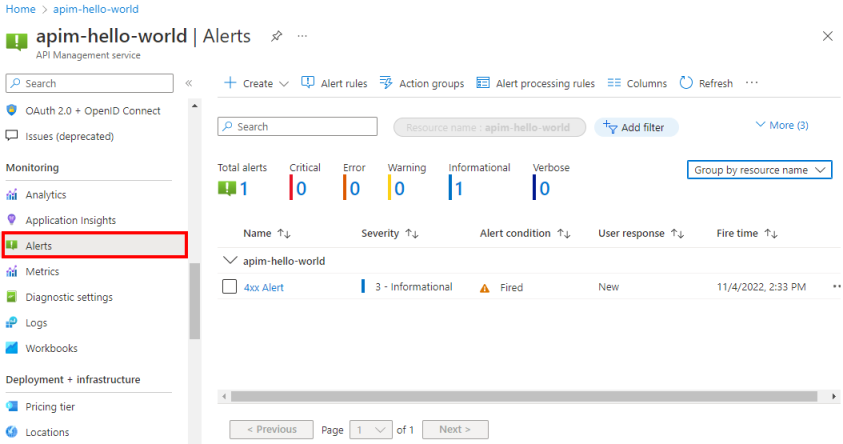The width and height of the screenshot is (843, 444).
Task: Open Issues (deprecated) menu item
Action: (x=69, y=137)
